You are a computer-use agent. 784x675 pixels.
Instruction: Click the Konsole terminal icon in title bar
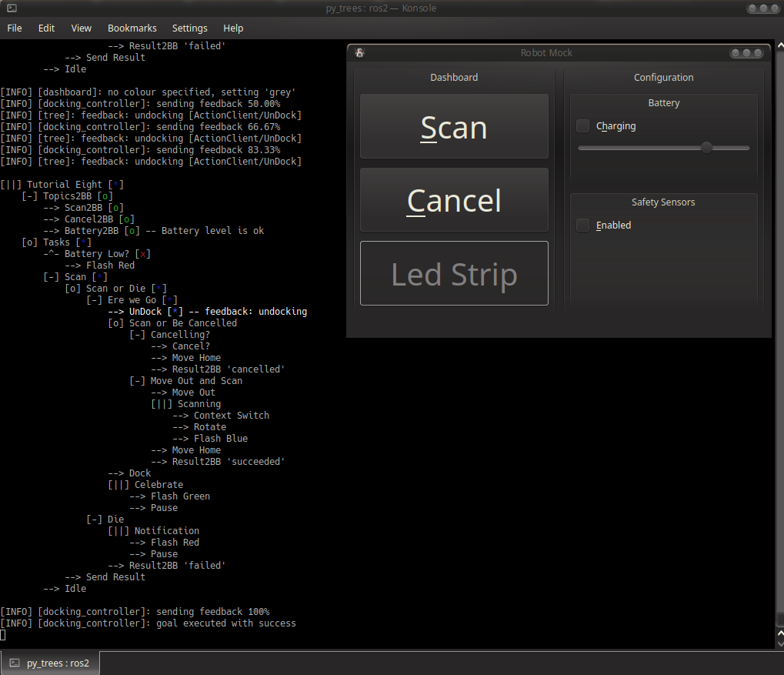[x=12, y=8]
